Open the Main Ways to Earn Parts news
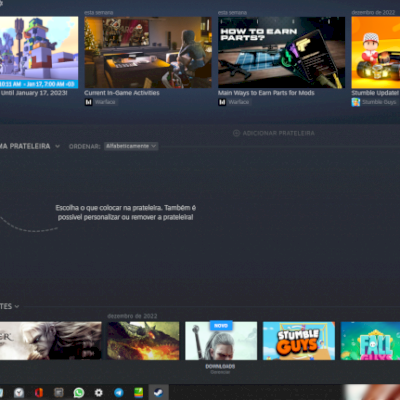Screen dimensions: 400x400 [x=266, y=93]
